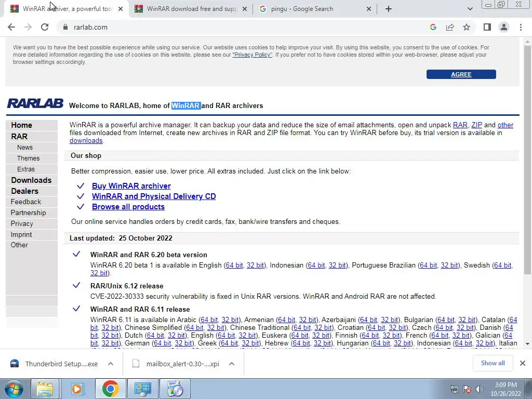
Task: Click the downloads link in intro paragraph
Action: 86,140
